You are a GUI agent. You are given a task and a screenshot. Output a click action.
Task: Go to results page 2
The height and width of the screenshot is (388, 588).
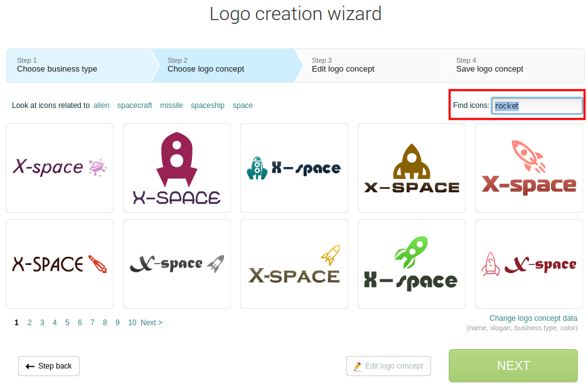(x=29, y=323)
